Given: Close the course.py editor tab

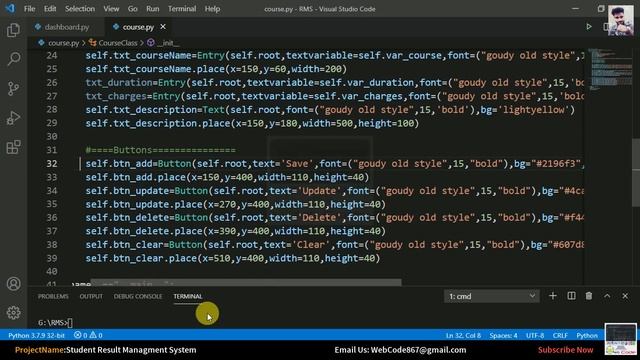Looking at the screenshot, I should 163,27.
